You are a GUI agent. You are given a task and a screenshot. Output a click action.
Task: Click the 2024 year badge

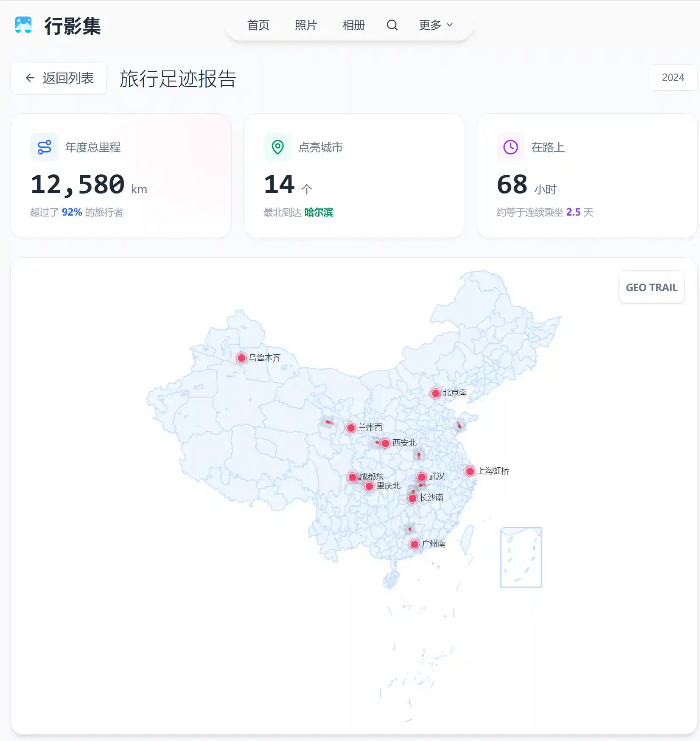(673, 78)
